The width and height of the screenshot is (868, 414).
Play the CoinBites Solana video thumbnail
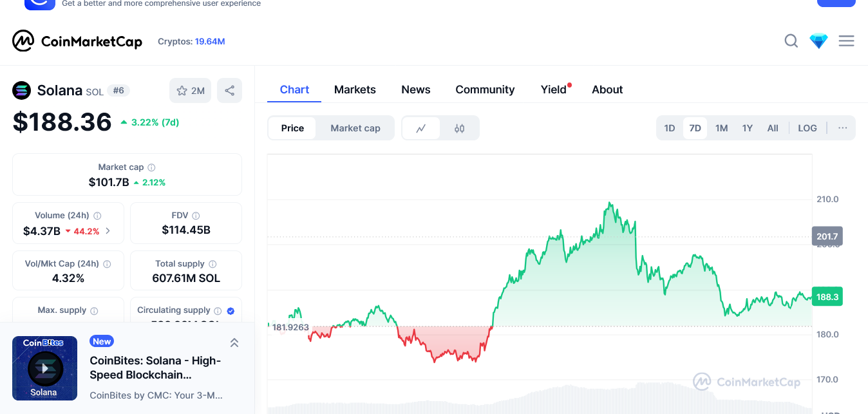[44, 368]
